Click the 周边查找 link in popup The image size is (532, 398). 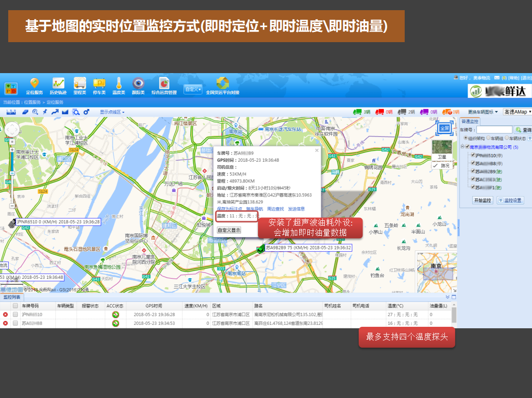coord(275,209)
